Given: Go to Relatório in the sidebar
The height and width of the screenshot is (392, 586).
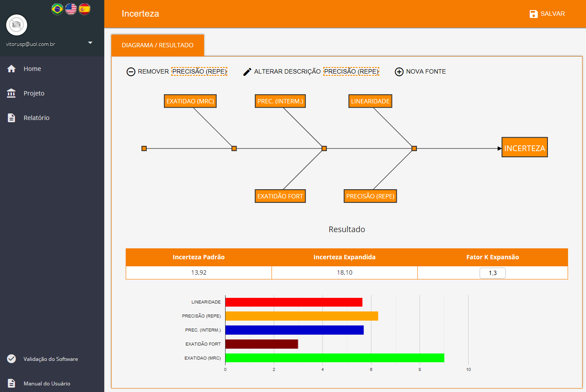Looking at the screenshot, I should [36, 118].
